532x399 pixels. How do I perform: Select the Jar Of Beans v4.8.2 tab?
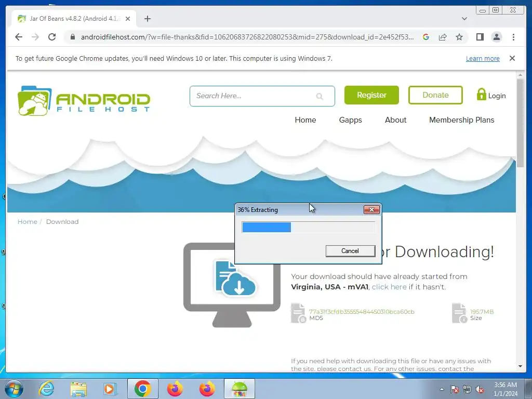tap(74, 19)
